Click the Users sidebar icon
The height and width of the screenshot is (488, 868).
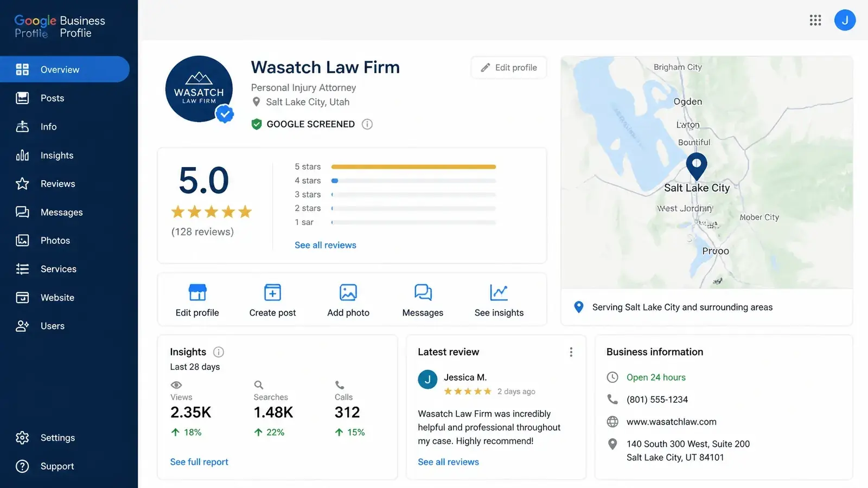coord(22,326)
